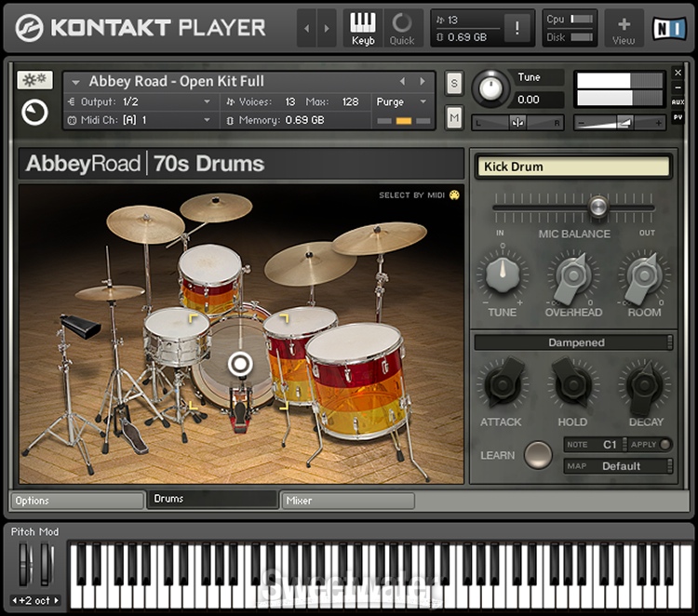Screen dimensions: 698x616
Task: Click the Mod wheel
Action: point(47,564)
